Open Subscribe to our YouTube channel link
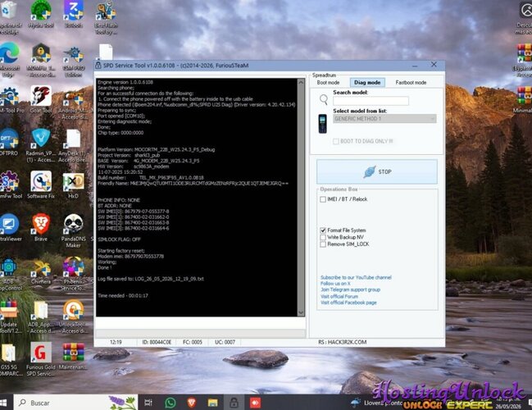The width and height of the screenshot is (532, 410). point(356,277)
